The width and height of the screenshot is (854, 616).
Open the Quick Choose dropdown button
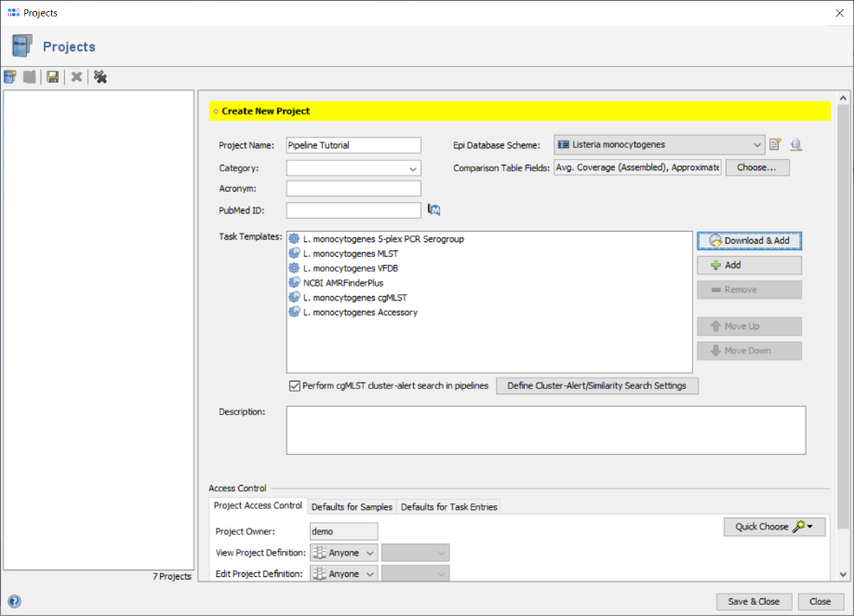coord(774,527)
